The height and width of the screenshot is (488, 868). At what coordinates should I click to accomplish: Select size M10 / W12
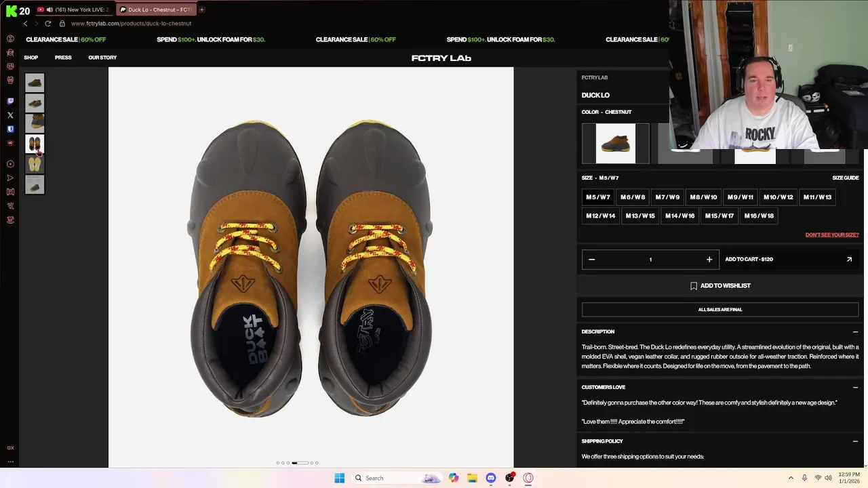pos(778,197)
